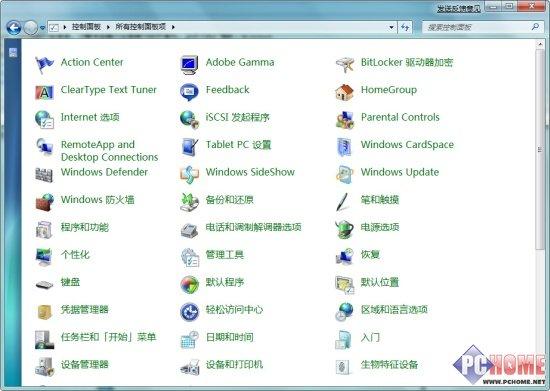The width and height of the screenshot is (550, 391).
Task: Open the 电源选项 power icon
Action: [x=345, y=229]
